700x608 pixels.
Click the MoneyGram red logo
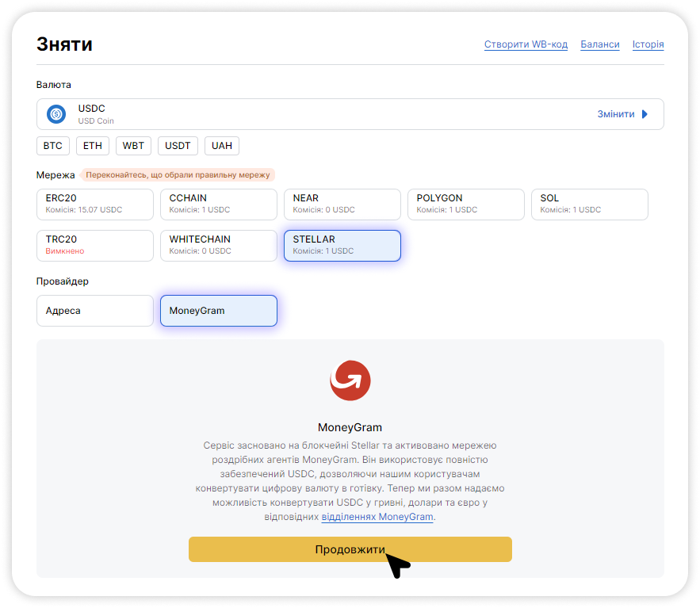(350, 380)
